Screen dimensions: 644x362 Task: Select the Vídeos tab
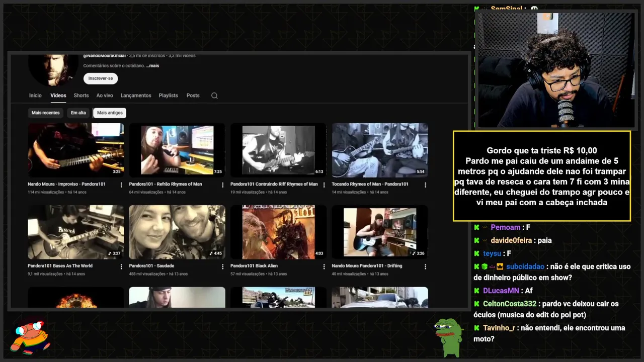click(58, 96)
